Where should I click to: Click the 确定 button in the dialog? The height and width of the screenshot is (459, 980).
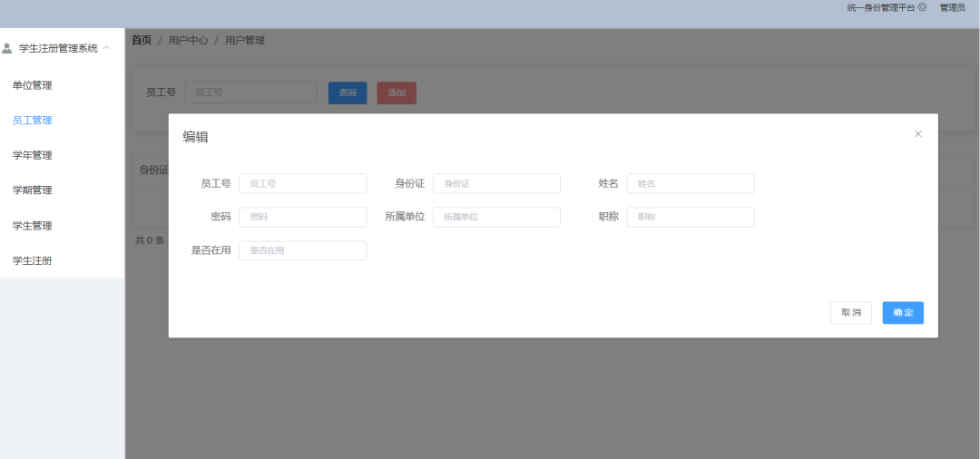(903, 313)
